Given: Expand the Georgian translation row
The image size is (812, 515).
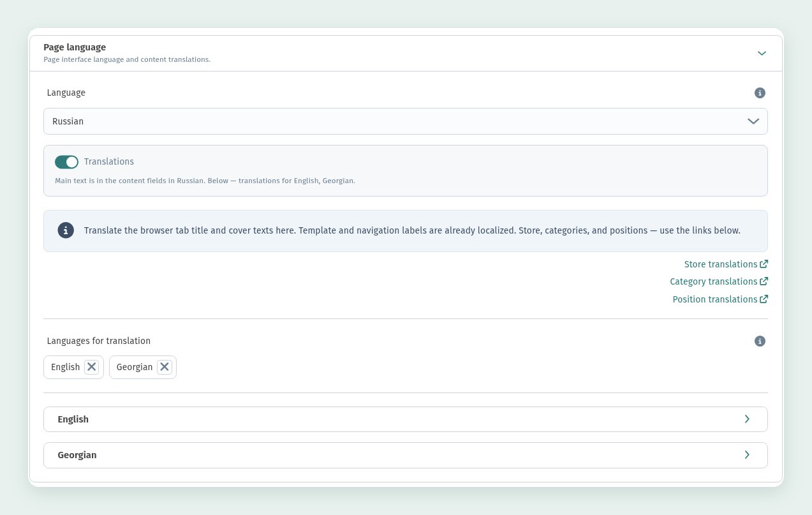Looking at the screenshot, I should click(406, 455).
